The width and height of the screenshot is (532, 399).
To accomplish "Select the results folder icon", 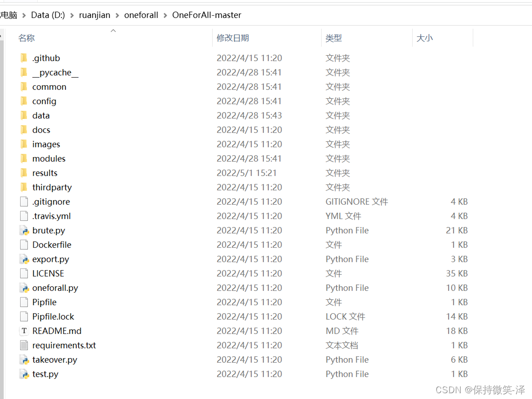I will pyautogui.click(x=24, y=173).
